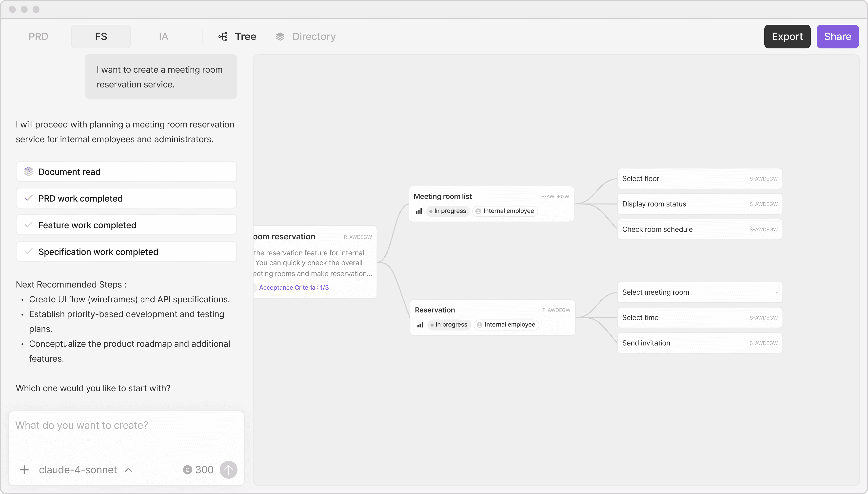Open the claude-4-sonnet model selector chevron
The width and height of the screenshot is (868, 494).
tap(129, 470)
